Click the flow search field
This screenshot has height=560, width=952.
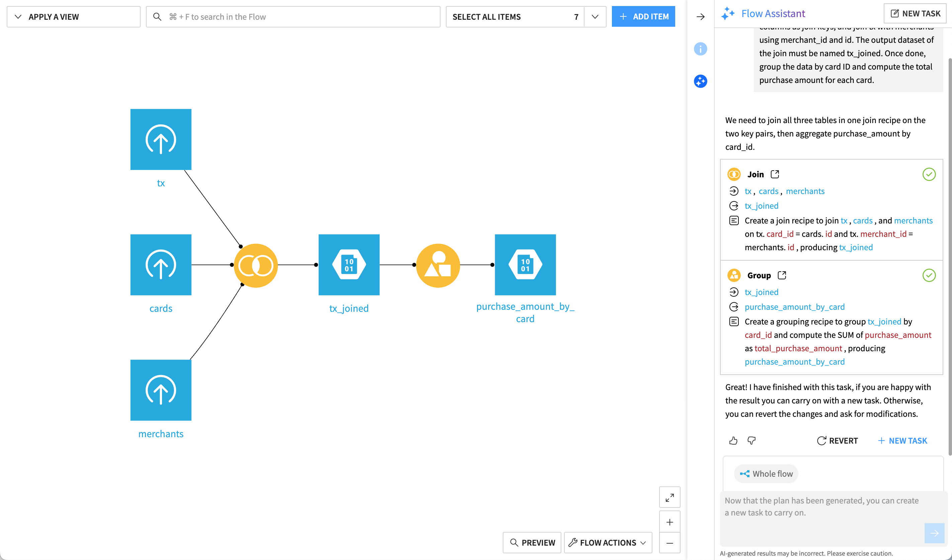pos(293,17)
